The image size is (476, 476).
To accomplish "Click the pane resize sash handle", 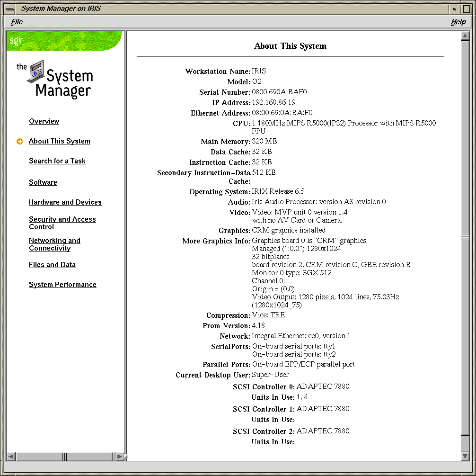I will pyautogui.click(x=125, y=456).
